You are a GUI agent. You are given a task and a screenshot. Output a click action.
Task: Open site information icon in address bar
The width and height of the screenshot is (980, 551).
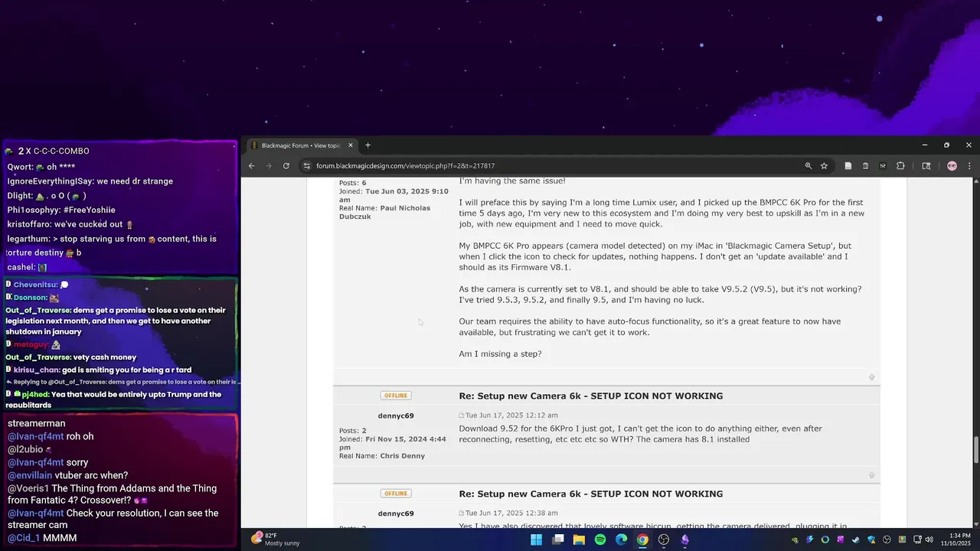click(306, 166)
